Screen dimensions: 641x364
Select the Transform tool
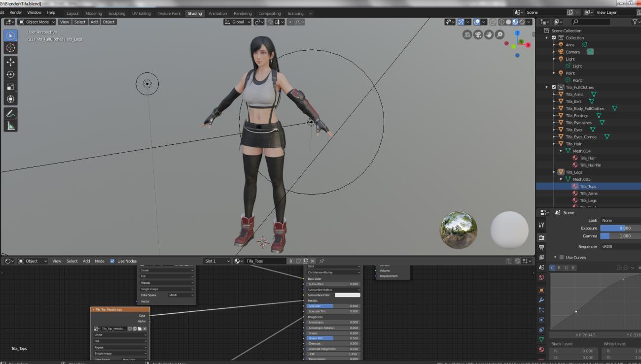point(11,99)
